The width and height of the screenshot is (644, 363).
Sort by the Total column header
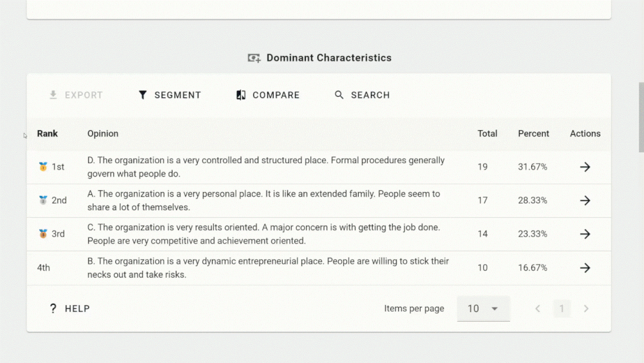[x=488, y=133]
